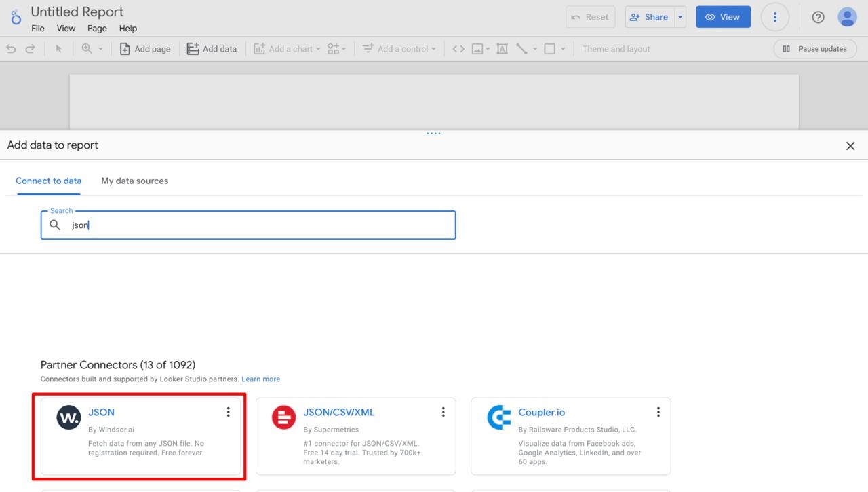Open more options on JSON Windsor.ai card
The width and height of the screenshot is (868, 492).
click(228, 412)
